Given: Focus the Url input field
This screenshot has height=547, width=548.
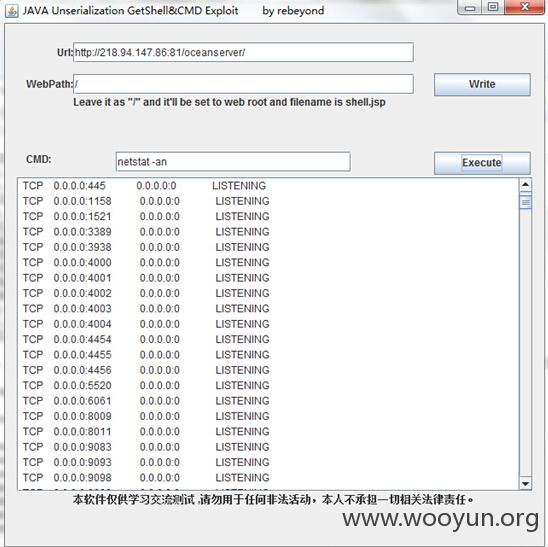Looking at the screenshot, I should tap(243, 52).
